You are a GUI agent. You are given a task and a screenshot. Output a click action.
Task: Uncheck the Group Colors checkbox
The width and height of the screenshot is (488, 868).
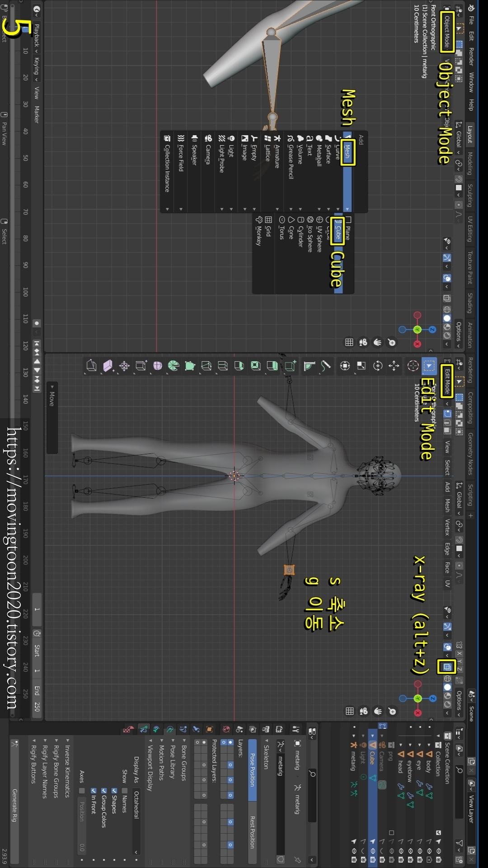click(103, 791)
